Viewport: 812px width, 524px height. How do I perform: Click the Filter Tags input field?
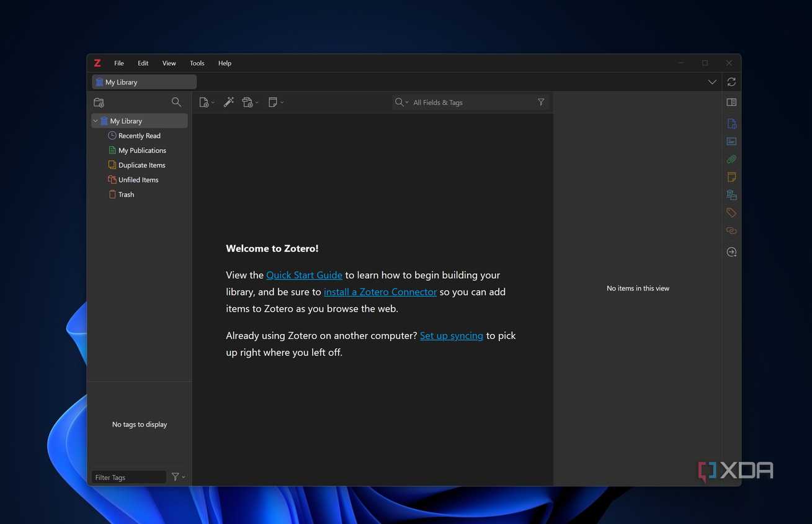(x=129, y=477)
